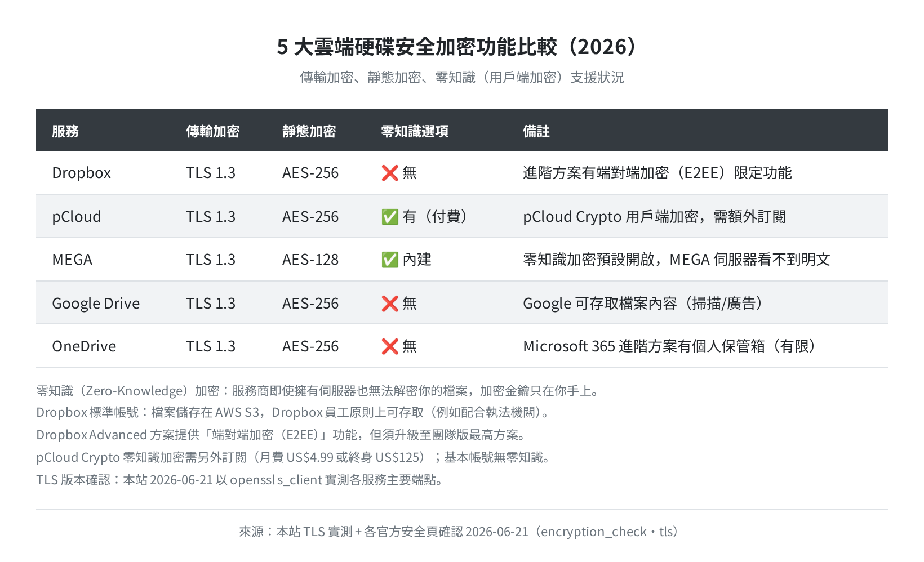Image resolution: width=924 pixels, height=562 pixels.
Task: Select the 服務 column header
Action: tap(65, 131)
